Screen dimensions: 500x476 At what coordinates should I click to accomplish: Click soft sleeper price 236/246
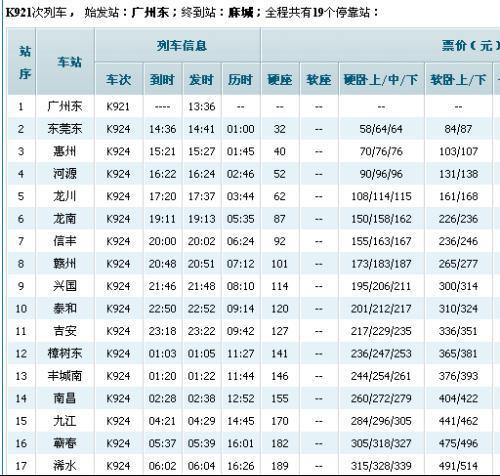[458, 241]
